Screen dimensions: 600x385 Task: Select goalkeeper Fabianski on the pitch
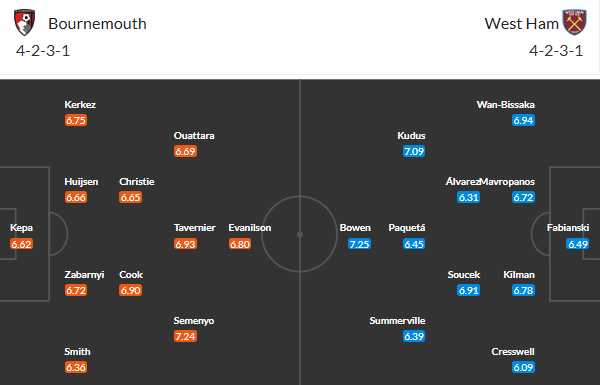[568, 228]
